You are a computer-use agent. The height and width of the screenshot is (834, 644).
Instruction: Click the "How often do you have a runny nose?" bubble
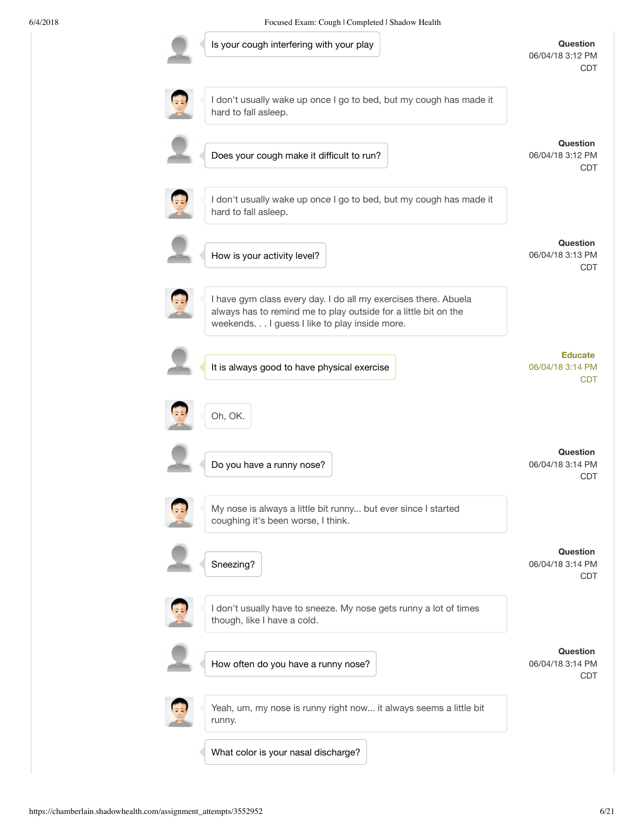tap(290, 664)
